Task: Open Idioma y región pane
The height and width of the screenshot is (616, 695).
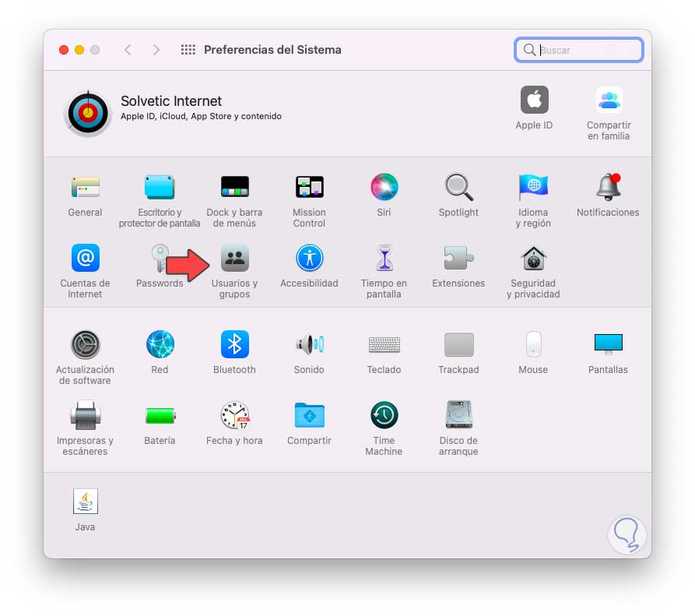Action: [533, 187]
